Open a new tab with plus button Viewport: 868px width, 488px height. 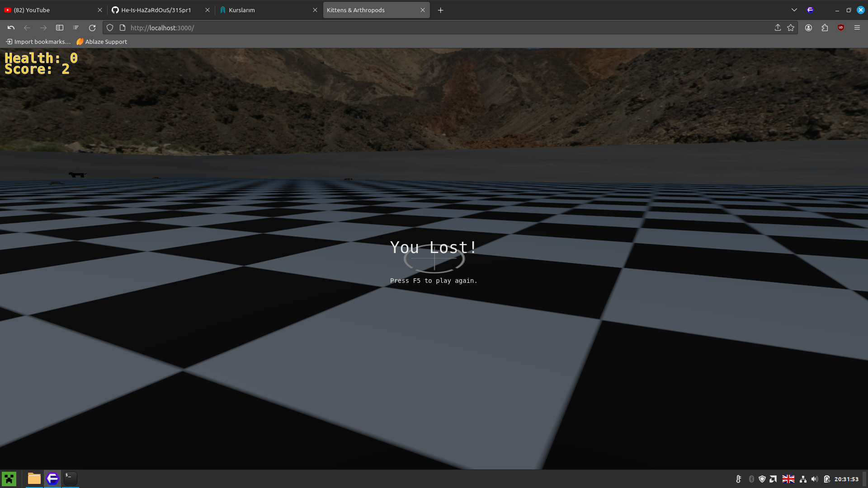click(x=440, y=10)
